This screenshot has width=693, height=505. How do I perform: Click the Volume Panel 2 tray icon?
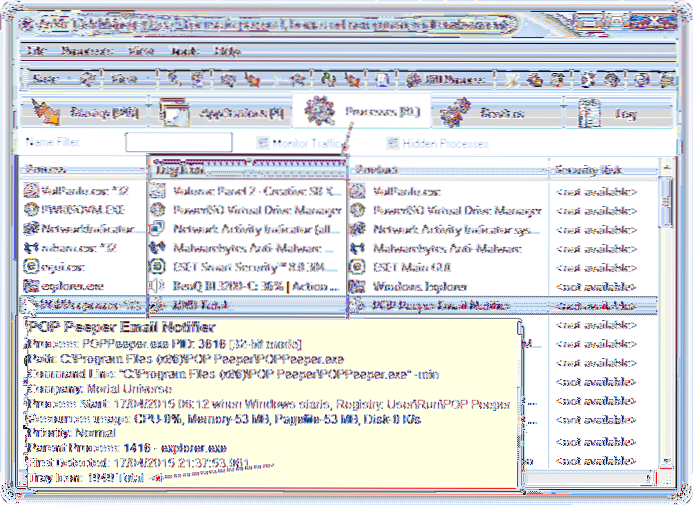pos(157,191)
